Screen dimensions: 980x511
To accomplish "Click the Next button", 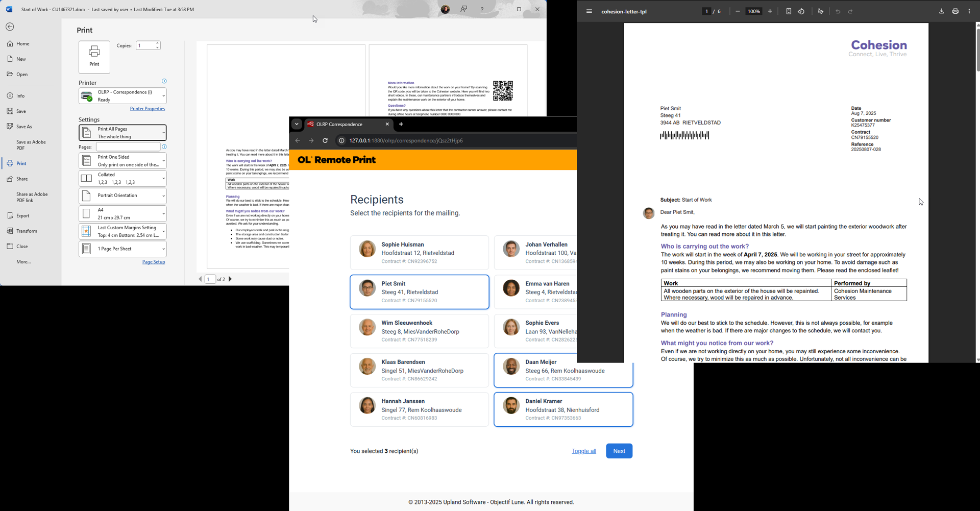I will pyautogui.click(x=619, y=451).
